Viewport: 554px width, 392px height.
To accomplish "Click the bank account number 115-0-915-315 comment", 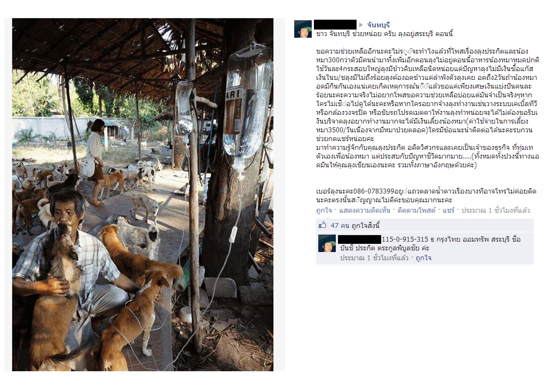I will 405,239.
